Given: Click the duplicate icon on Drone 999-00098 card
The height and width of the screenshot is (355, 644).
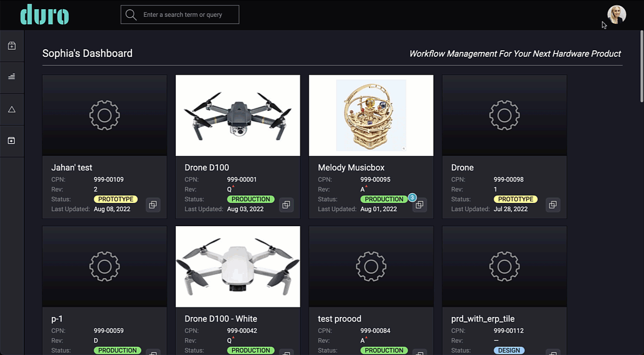Looking at the screenshot, I should click(x=553, y=205).
